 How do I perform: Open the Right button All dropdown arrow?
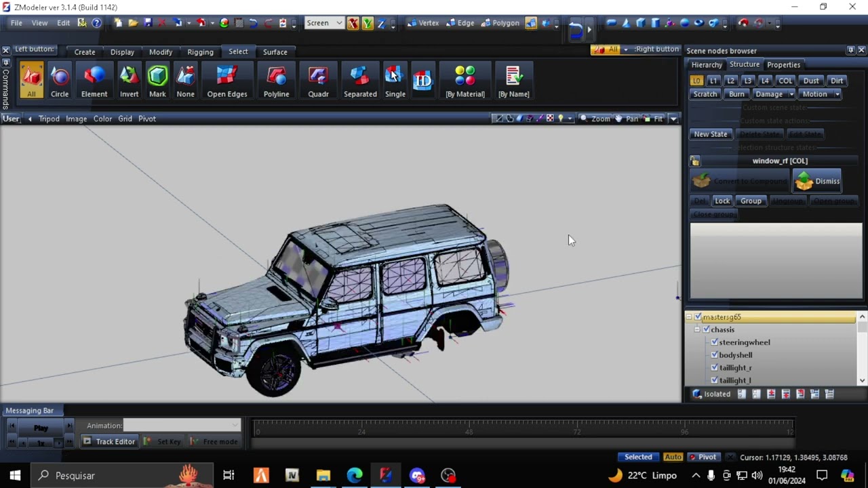[x=625, y=49]
